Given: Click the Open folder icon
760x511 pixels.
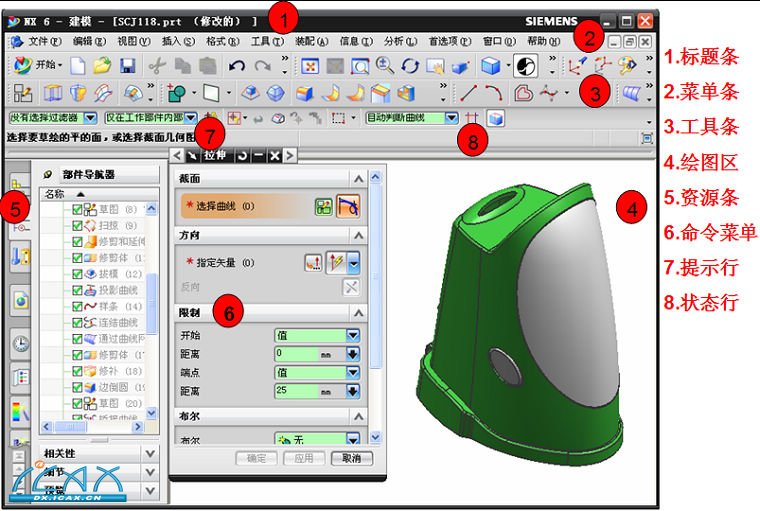Looking at the screenshot, I should tap(102, 65).
